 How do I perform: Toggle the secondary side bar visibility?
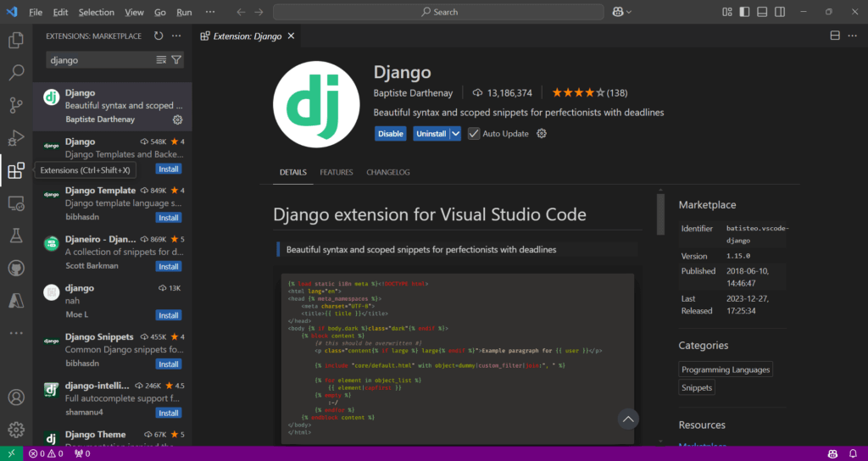pos(780,12)
